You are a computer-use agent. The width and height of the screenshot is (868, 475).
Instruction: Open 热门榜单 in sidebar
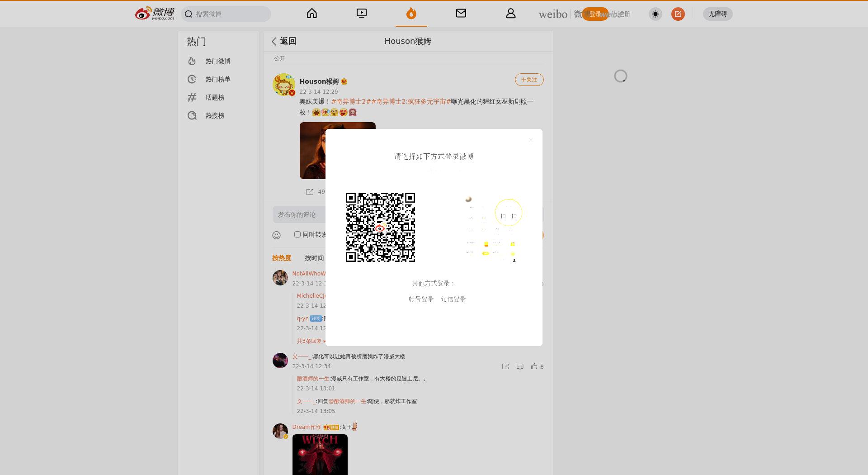218,79
